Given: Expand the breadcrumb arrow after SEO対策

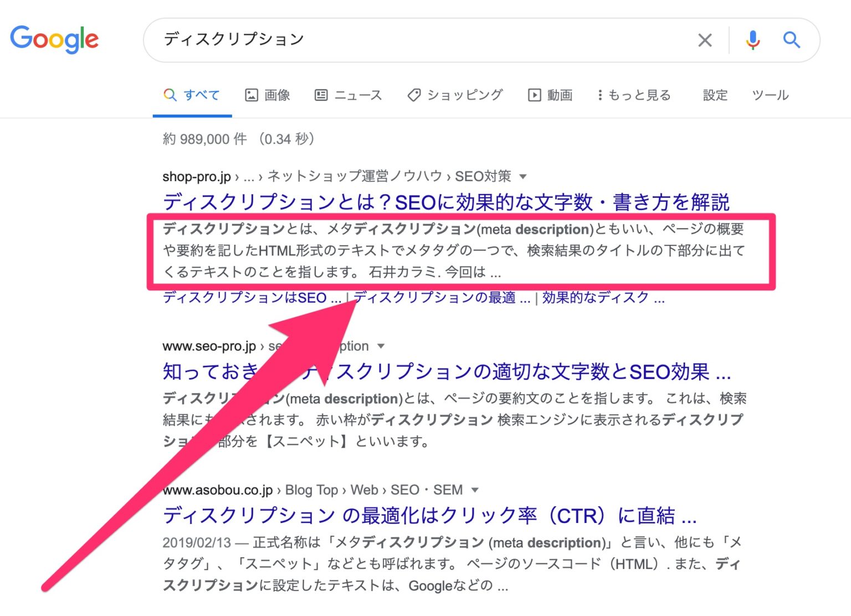Looking at the screenshot, I should point(523,176).
